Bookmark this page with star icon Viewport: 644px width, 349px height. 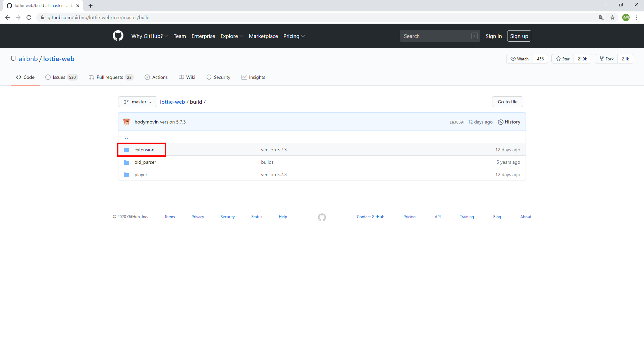point(612,17)
